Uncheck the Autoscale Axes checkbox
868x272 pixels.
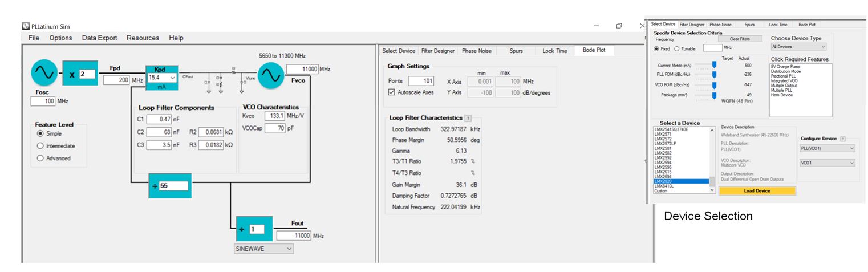coord(391,92)
